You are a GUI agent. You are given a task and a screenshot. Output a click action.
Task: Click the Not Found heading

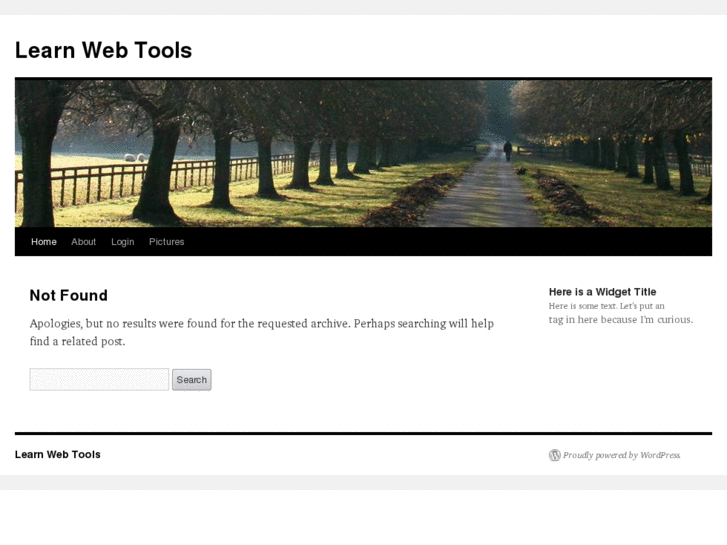click(x=69, y=295)
